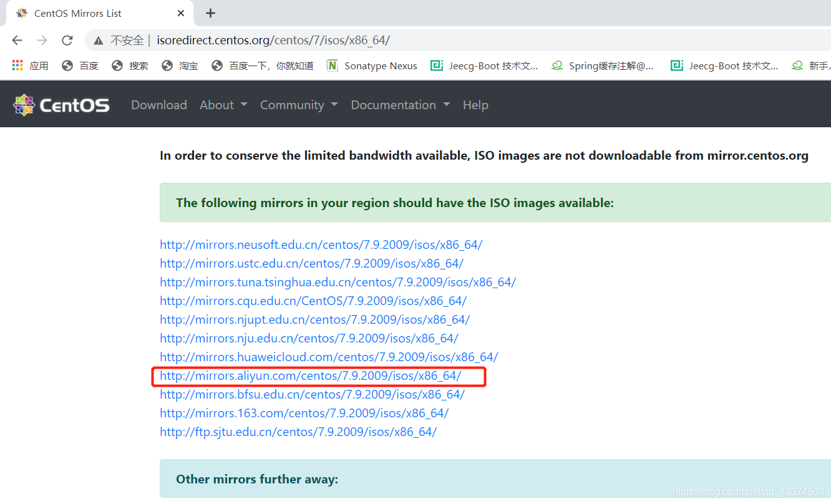
Task: Open the mirrors.ustc.edu.cn mirror link
Action: 312,263
